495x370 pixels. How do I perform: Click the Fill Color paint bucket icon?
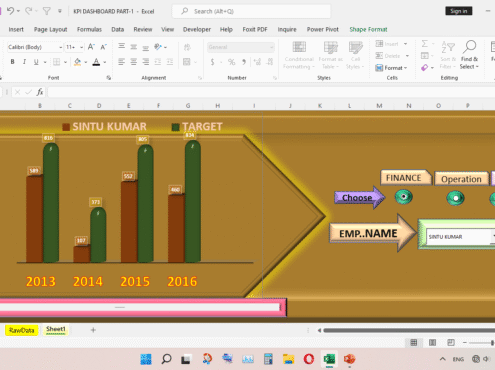click(x=77, y=62)
